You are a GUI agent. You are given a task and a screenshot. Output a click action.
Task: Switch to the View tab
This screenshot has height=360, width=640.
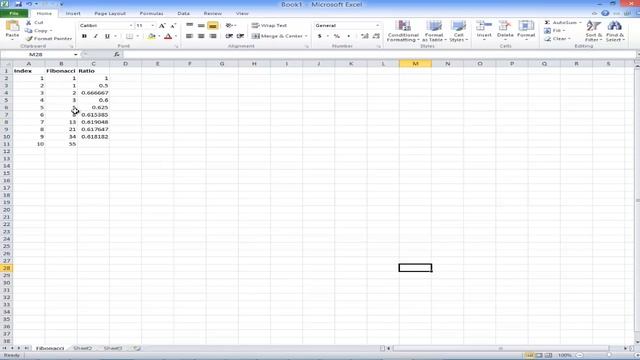pyautogui.click(x=242, y=13)
